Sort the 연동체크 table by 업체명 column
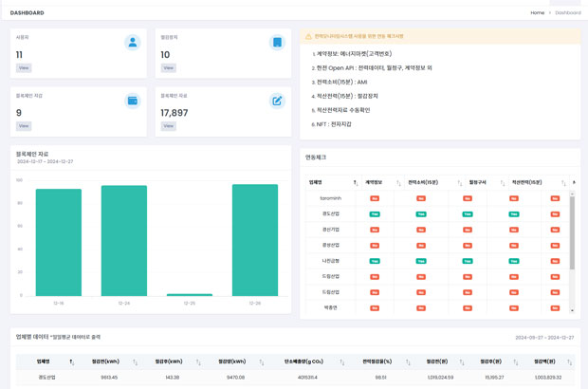This screenshot has width=588, height=389. (356, 183)
